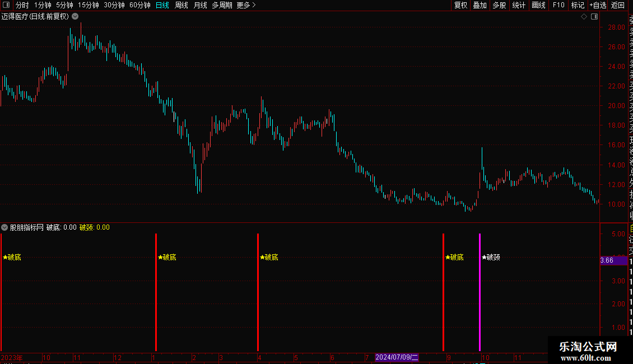The image size is (633, 364).
Task: Click the 5.00 indicator axis label
Action: [x=618, y=234]
